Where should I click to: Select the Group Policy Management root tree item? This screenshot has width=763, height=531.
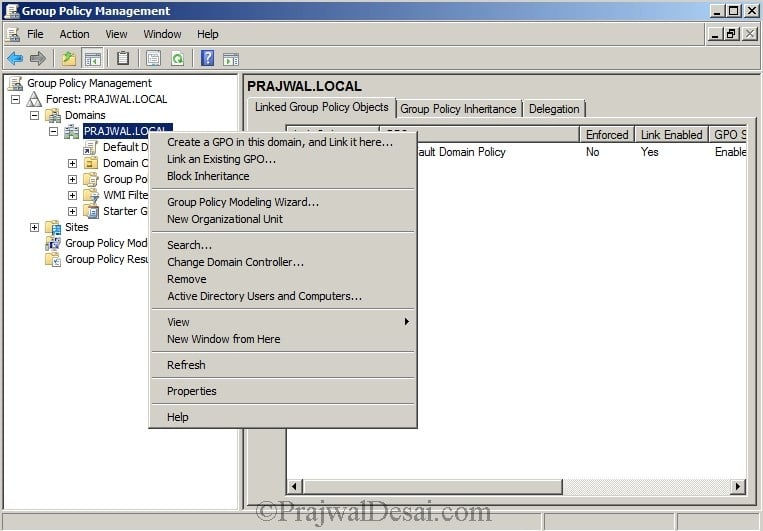[89, 83]
